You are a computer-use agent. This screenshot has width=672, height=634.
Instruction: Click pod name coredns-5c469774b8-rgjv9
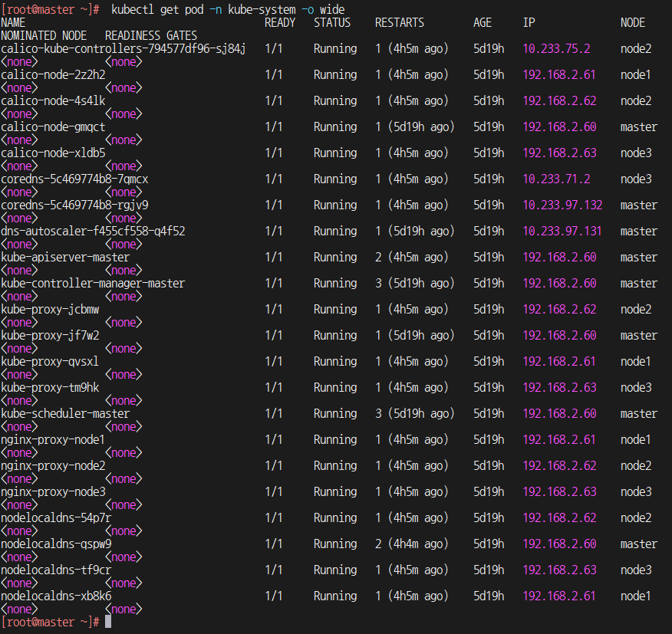[x=74, y=205]
